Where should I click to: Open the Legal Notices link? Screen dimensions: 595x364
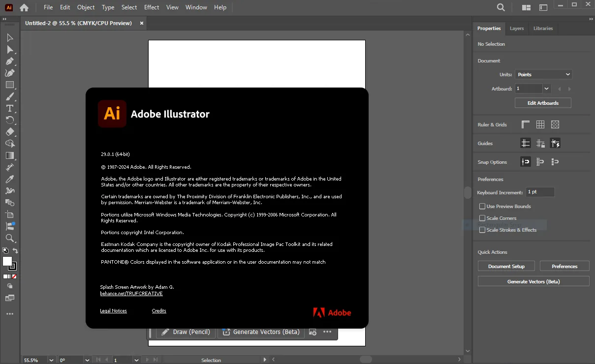(x=113, y=311)
